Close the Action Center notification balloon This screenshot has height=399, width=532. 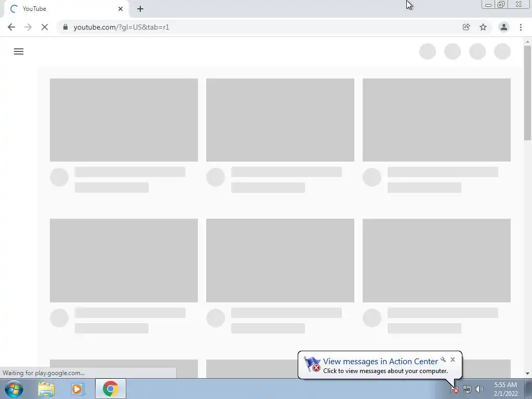point(453,360)
